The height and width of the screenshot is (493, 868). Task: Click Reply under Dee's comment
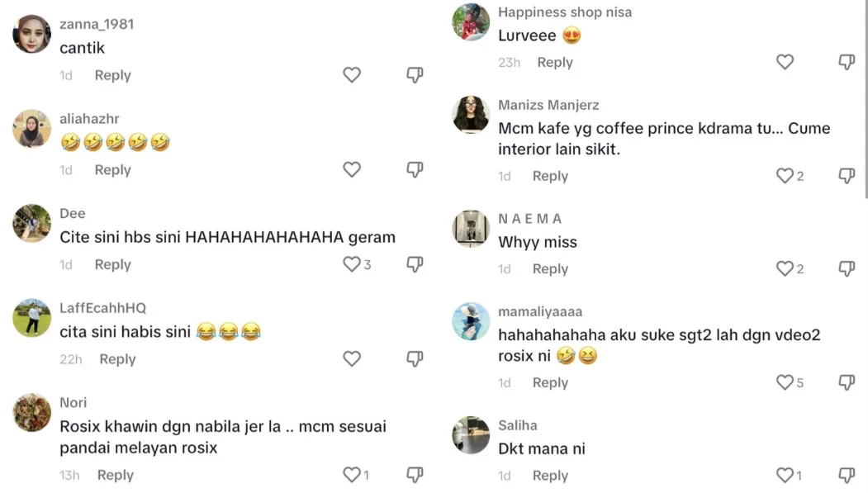coord(112,264)
